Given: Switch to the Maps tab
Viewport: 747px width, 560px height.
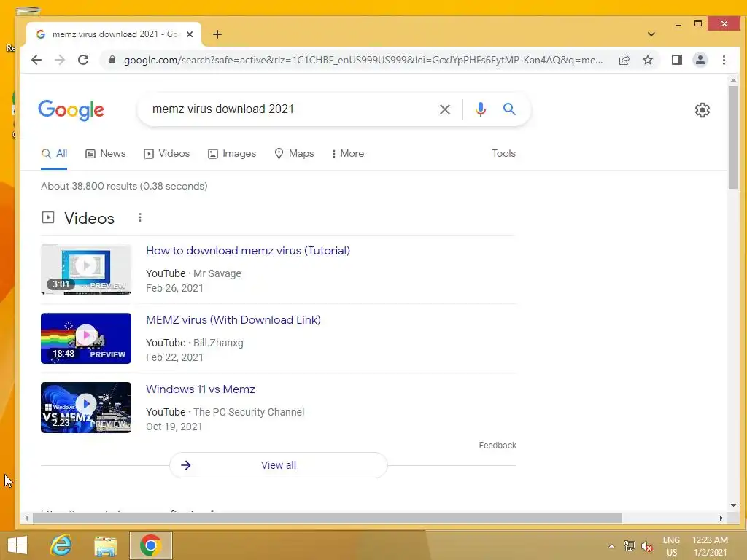Looking at the screenshot, I should 295,153.
